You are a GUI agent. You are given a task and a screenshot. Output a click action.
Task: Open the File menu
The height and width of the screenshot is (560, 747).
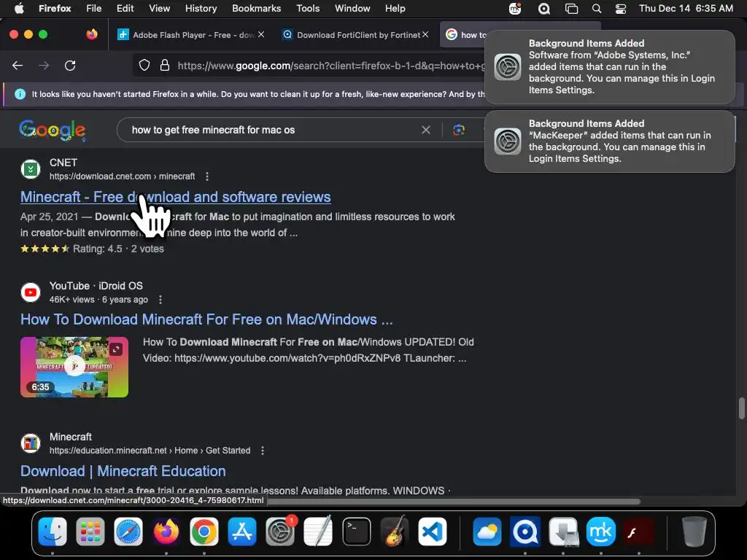93,8
